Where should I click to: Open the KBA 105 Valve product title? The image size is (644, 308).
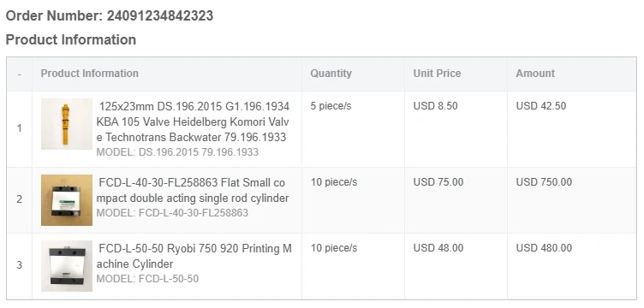193,121
